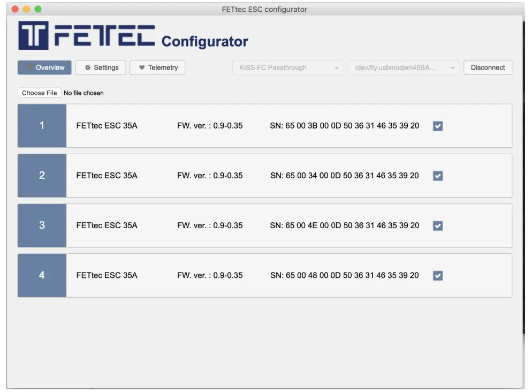Click the Choose File button
This screenshot has width=532, height=392.
[40, 93]
